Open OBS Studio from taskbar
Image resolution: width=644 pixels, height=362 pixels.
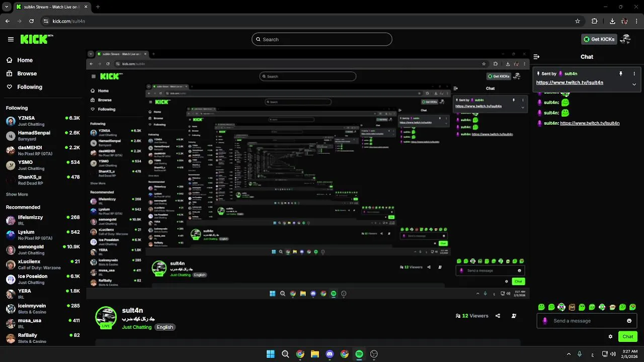(374, 354)
